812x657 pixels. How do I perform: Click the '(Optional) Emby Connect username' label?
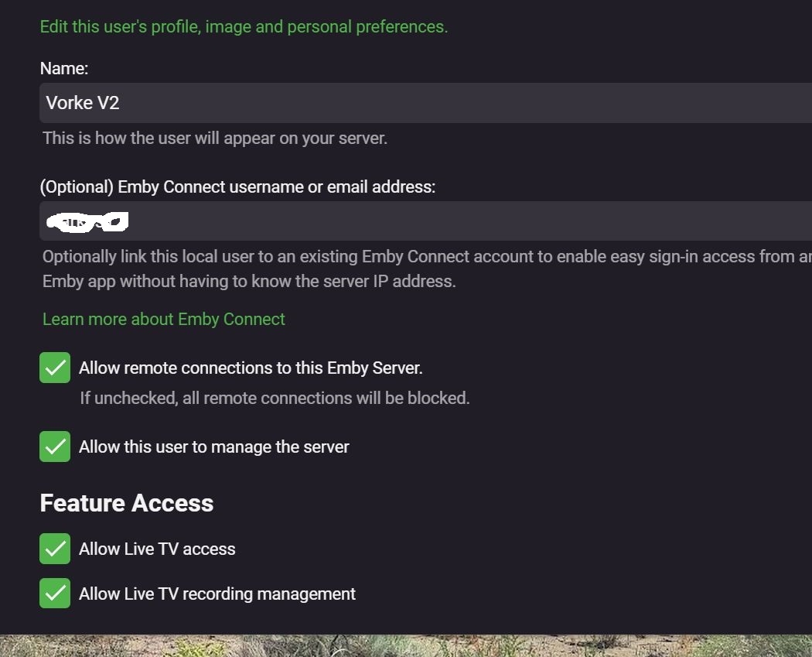coord(237,186)
